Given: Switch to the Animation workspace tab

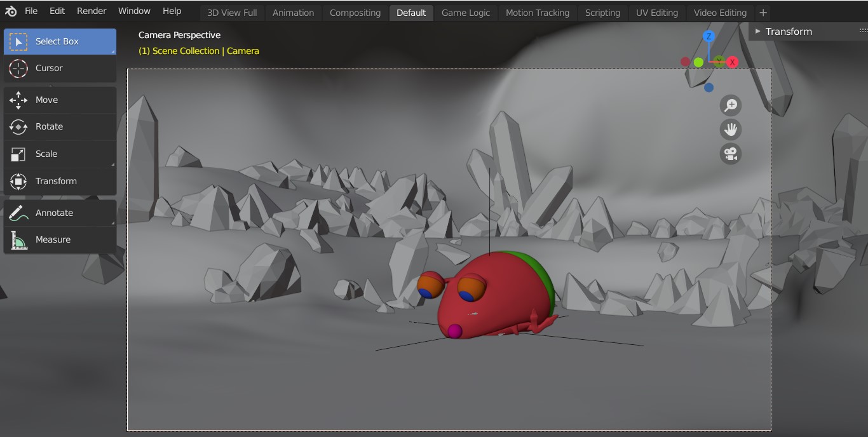Looking at the screenshot, I should (x=293, y=13).
